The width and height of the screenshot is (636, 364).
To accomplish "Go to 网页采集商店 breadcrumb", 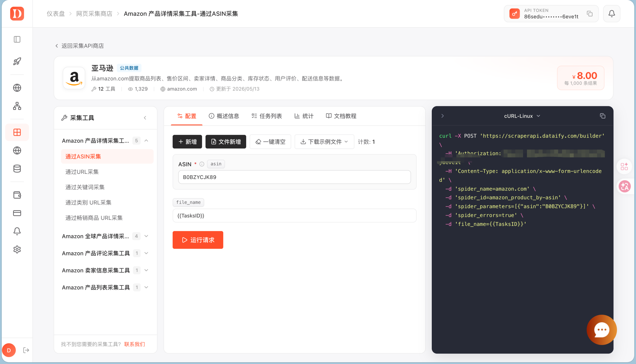I will pyautogui.click(x=94, y=13).
